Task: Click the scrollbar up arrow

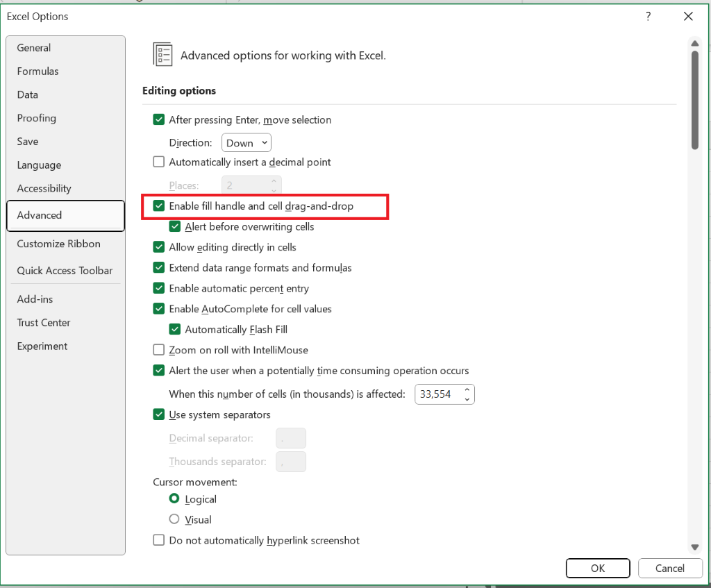Action: tap(694, 44)
